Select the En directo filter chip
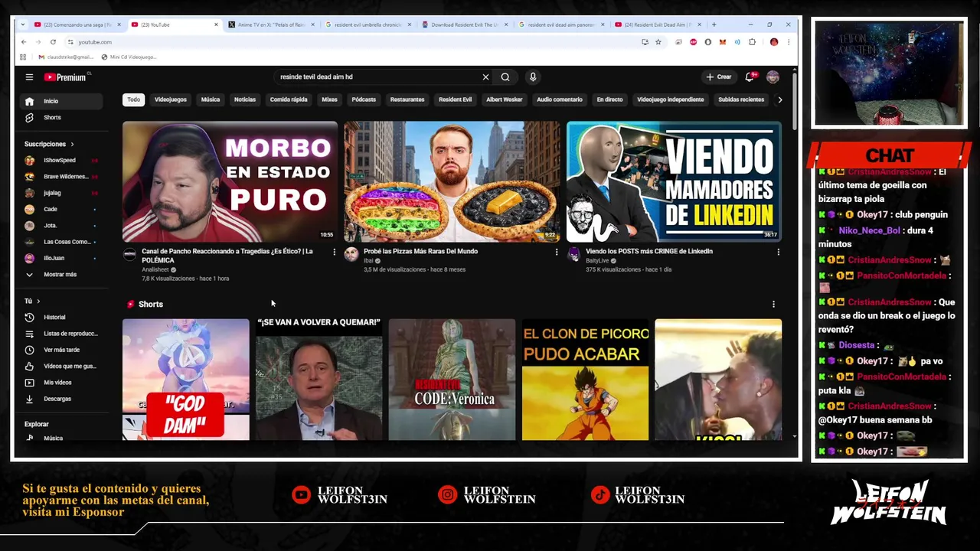This screenshot has height=551, width=980. [610, 99]
